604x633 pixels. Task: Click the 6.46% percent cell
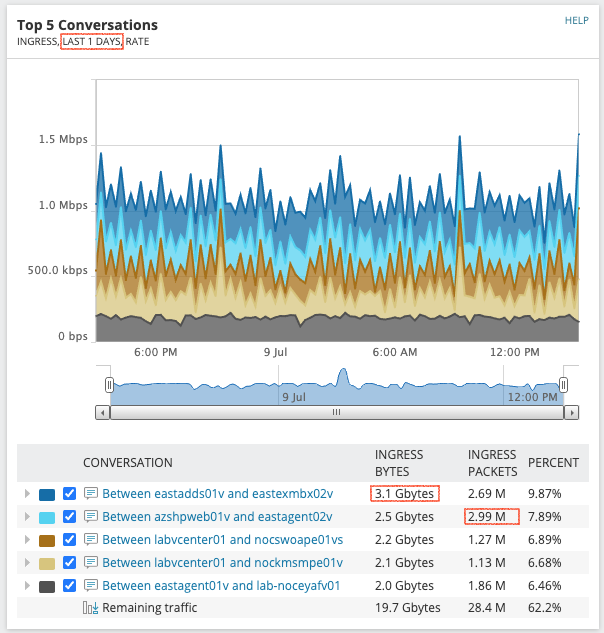point(545,586)
